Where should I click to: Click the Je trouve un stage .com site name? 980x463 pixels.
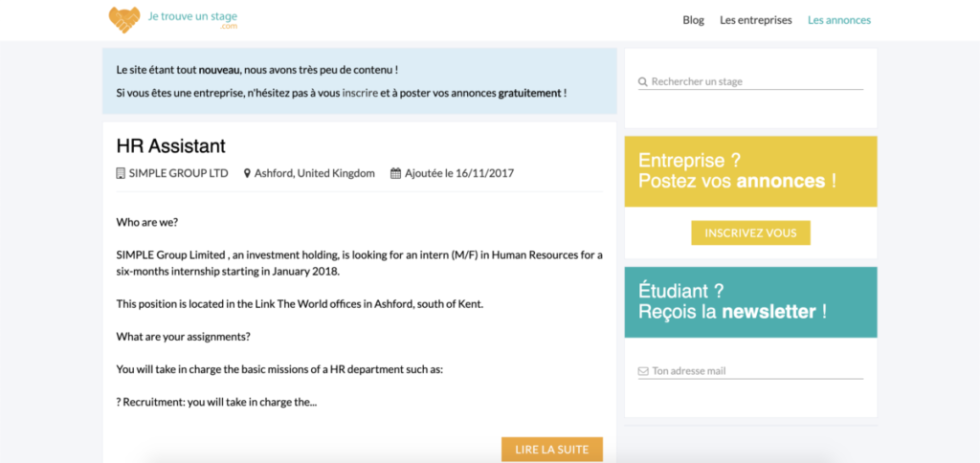pyautogui.click(x=192, y=19)
